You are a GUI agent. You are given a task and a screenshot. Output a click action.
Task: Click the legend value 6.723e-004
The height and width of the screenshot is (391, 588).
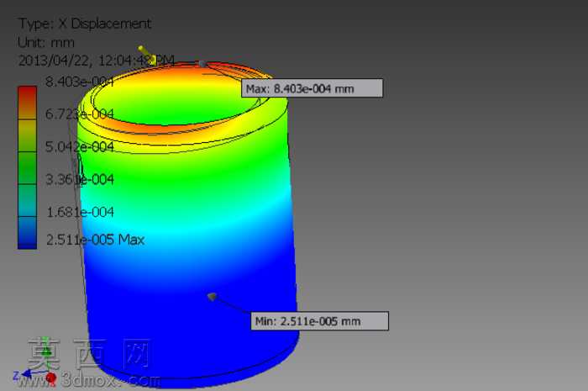[80, 114]
